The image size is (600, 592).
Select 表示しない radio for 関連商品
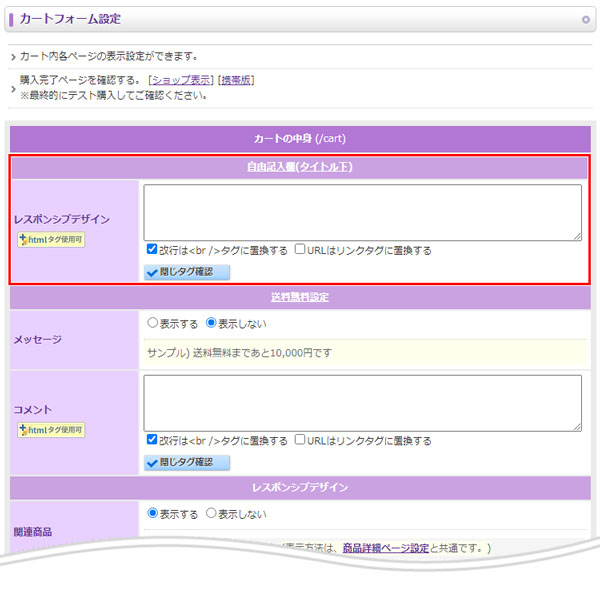click(x=211, y=513)
